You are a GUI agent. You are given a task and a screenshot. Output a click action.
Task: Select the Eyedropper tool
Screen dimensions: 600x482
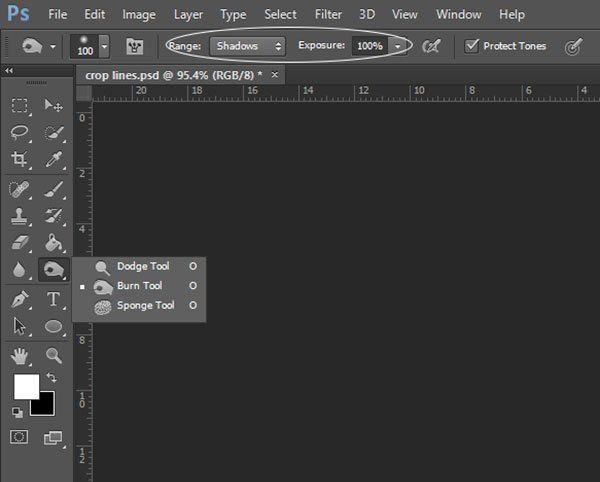click(x=53, y=159)
